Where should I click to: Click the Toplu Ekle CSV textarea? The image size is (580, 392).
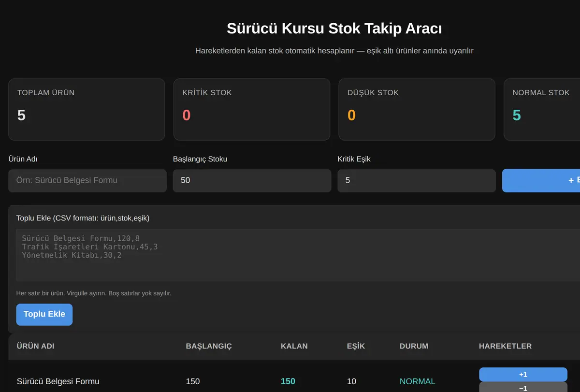[x=298, y=255]
